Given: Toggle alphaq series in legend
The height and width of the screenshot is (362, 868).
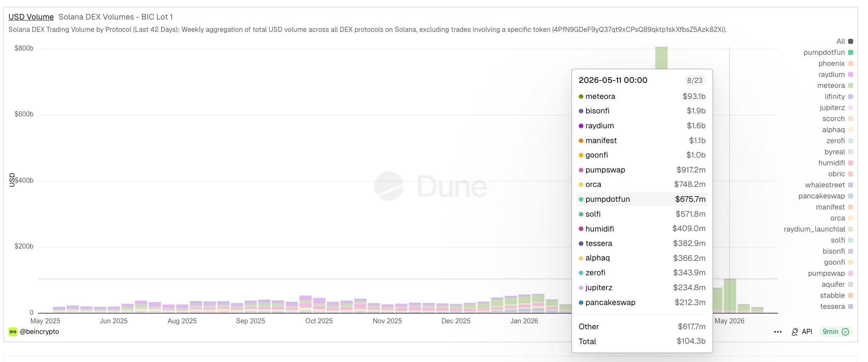Looking at the screenshot, I should (x=838, y=130).
